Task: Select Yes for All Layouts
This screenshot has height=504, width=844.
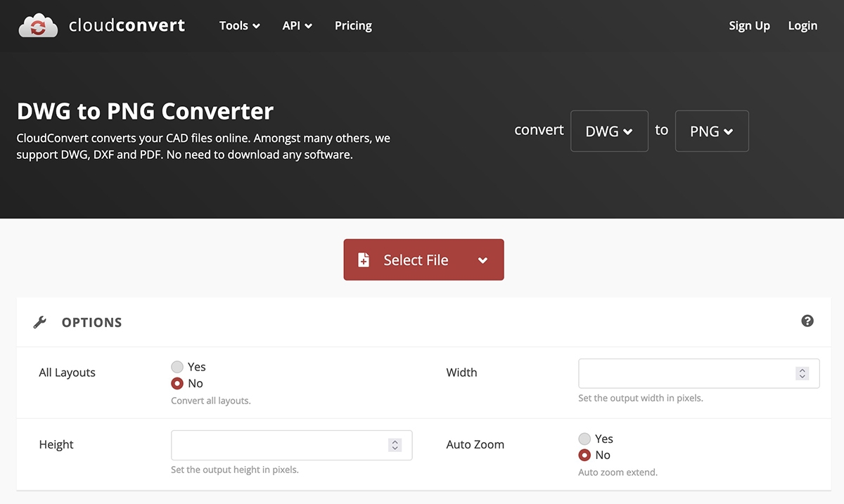Action: click(177, 367)
